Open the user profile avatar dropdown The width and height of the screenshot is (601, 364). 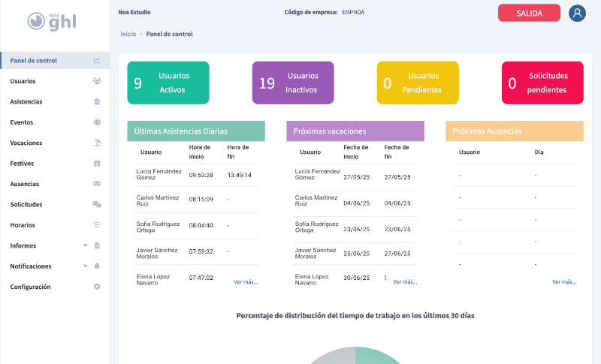pyautogui.click(x=577, y=13)
